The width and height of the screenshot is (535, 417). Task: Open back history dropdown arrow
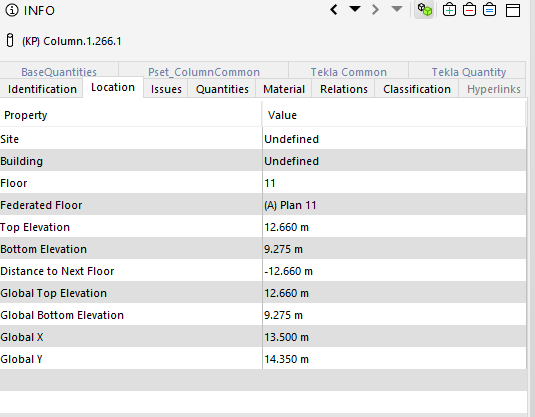pos(355,9)
